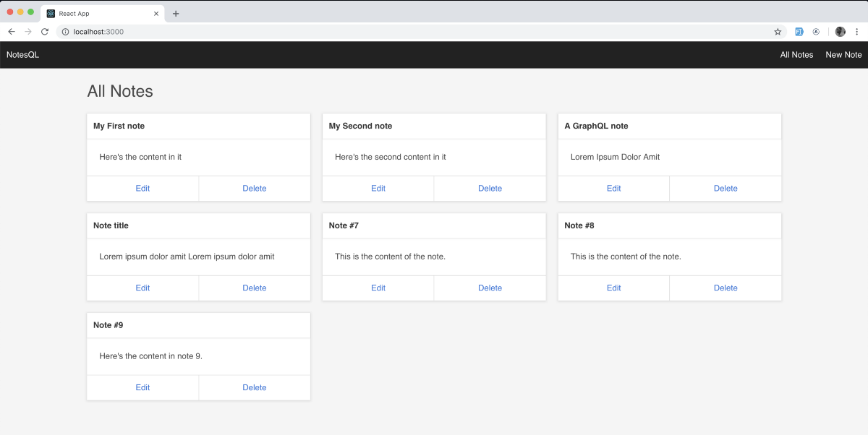The image size is (868, 435).
Task: Edit the My First note card
Action: (x=142, y=189)
